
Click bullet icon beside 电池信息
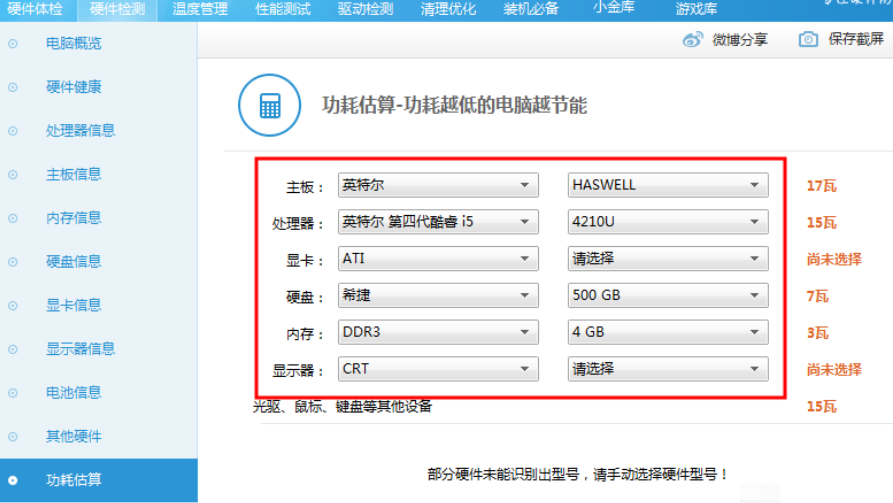(13, 393)
